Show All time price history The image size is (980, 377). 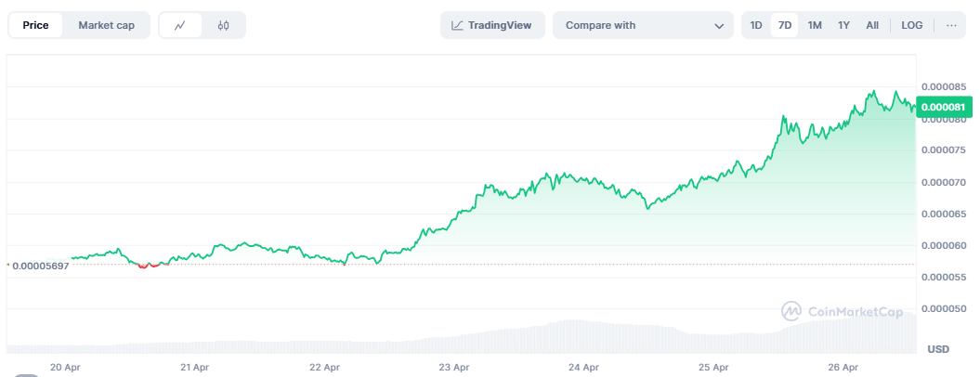(872, 25)
